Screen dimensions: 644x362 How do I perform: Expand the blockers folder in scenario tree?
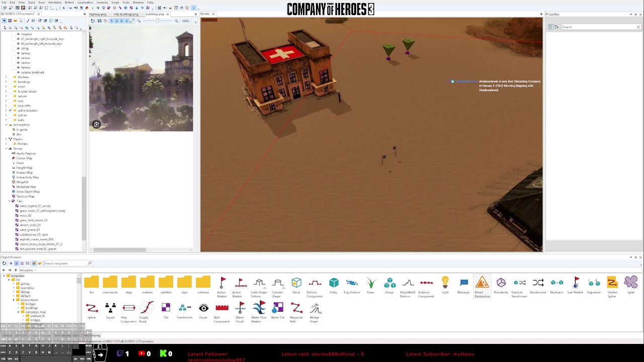6,77
